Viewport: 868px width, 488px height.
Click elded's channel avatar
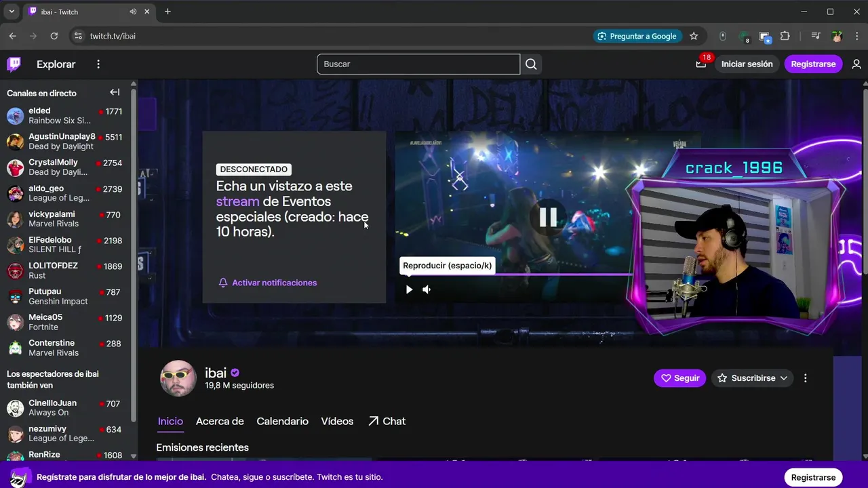[x=15, y=116]
